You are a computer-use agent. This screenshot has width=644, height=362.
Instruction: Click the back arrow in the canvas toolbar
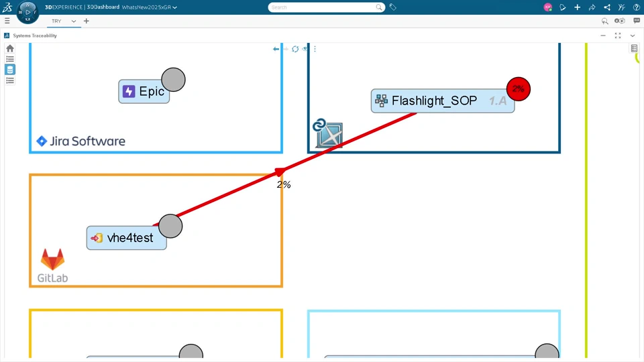[x=276, y=49]
